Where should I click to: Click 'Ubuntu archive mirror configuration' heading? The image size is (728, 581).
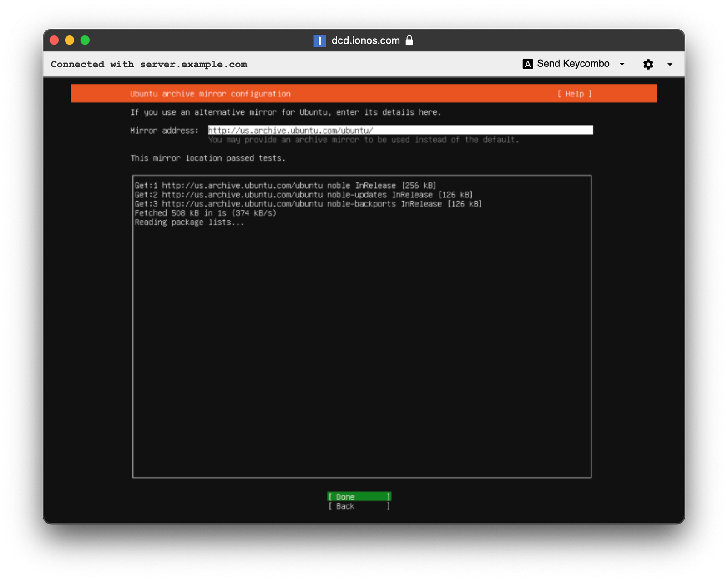(210, 94)
